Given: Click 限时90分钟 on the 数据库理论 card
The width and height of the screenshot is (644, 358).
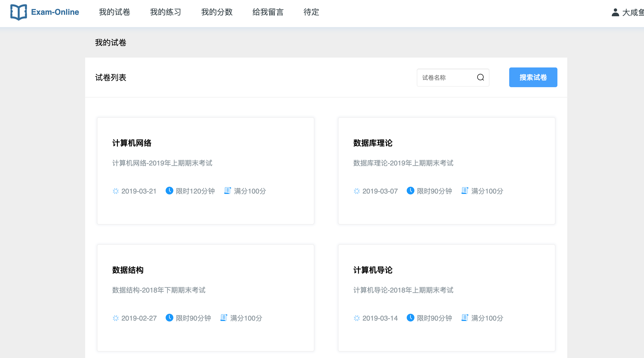Looking at the screenshot, I should (434, 191).
